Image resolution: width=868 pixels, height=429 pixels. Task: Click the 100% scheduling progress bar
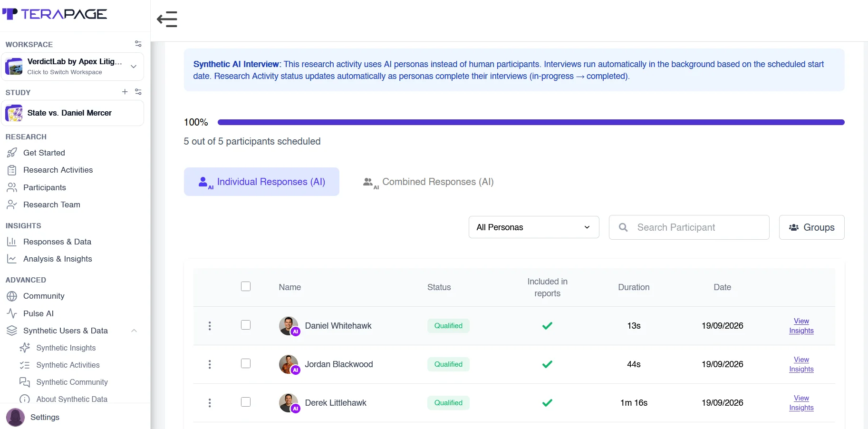[x=531, y=122]
